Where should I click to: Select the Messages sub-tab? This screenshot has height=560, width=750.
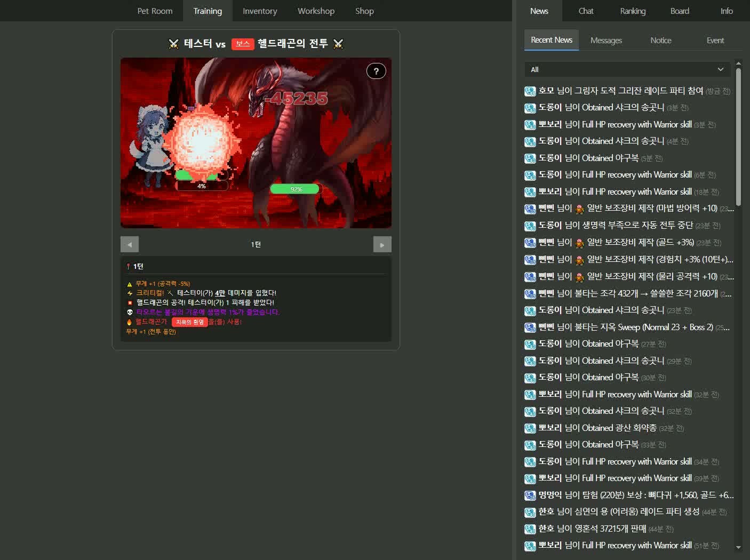point(606,41)
